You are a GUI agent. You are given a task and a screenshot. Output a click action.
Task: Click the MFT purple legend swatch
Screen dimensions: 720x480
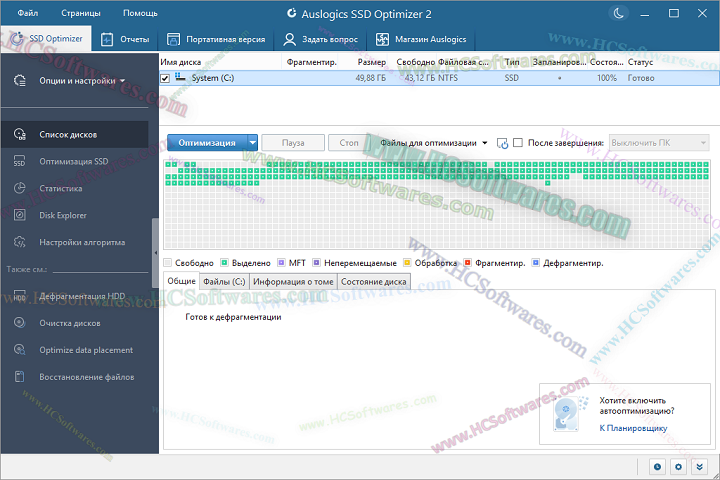coord(281,263)
